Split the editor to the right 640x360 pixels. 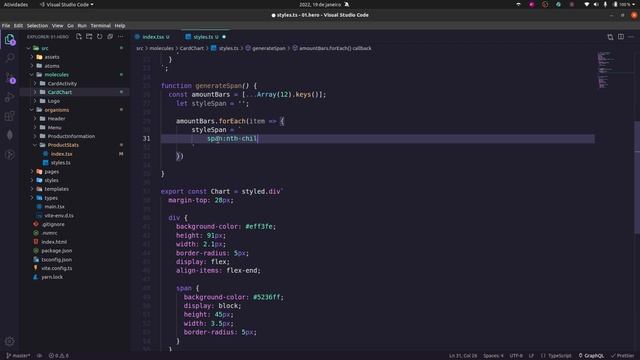[x=621, y=37]
